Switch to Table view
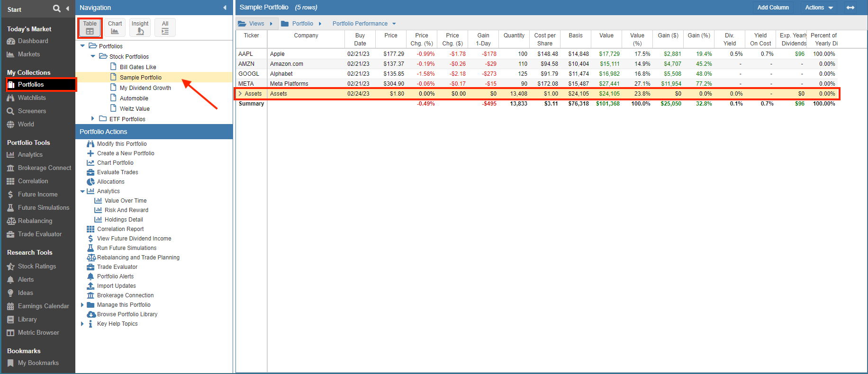868x374 pixels. click(90, 27)
